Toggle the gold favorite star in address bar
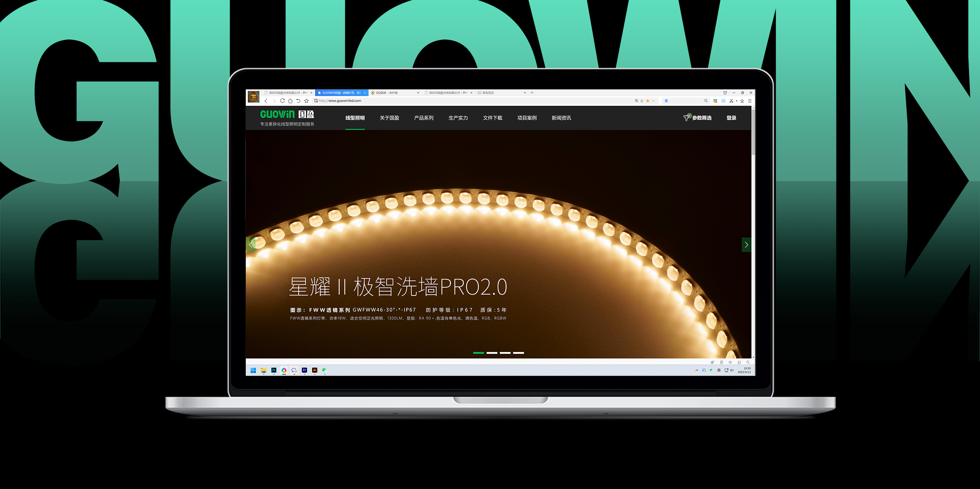Screen dimensions: 980x489 pyautogui.click(x=648, y=101)
